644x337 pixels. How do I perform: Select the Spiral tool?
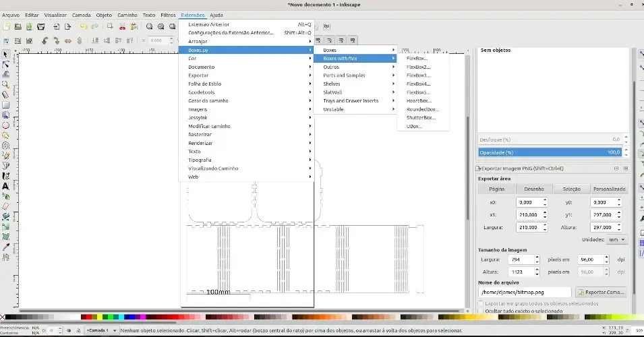[x=5, y=146]
